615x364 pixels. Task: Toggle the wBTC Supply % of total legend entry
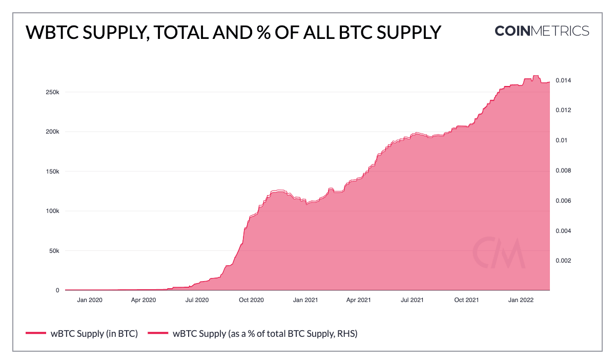pos(265,334)
